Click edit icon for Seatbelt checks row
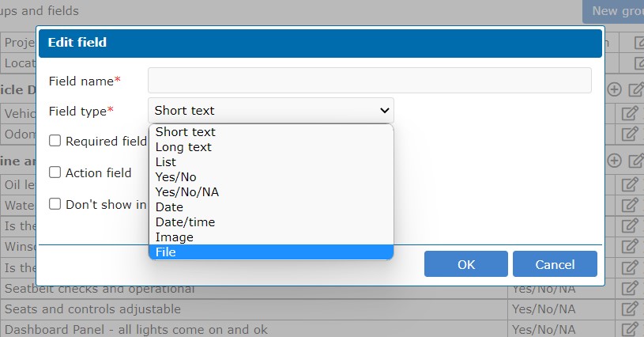 pyautogui.click(x=631, y=289)
